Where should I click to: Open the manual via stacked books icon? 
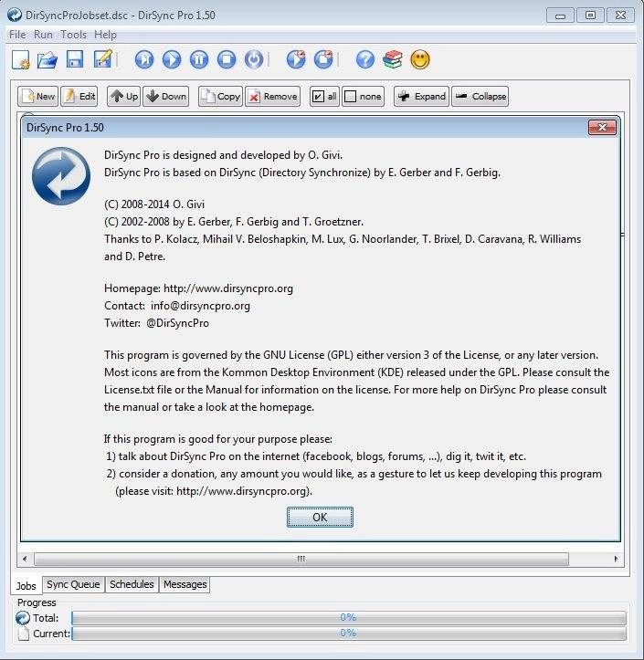click(x=393, y=59)
